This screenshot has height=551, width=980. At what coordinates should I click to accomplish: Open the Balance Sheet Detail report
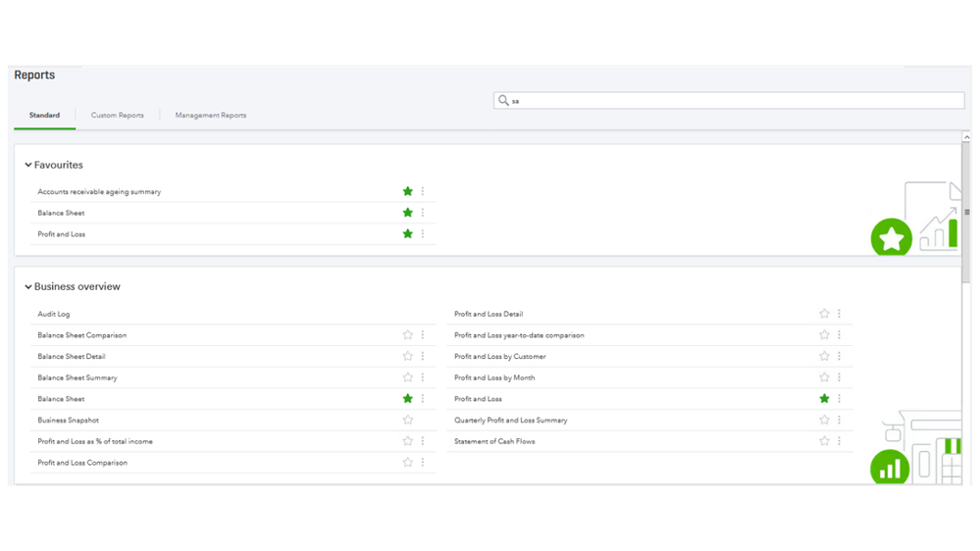pos(72,357)
